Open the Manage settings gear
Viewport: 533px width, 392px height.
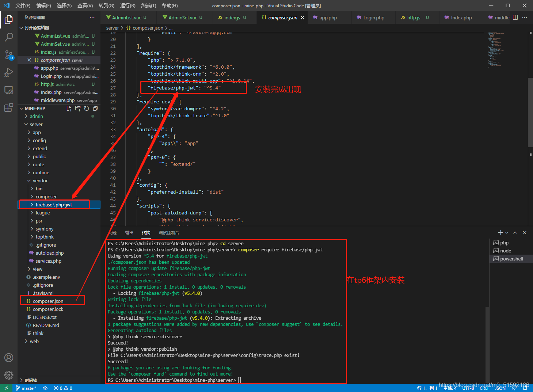click(9, 375)
